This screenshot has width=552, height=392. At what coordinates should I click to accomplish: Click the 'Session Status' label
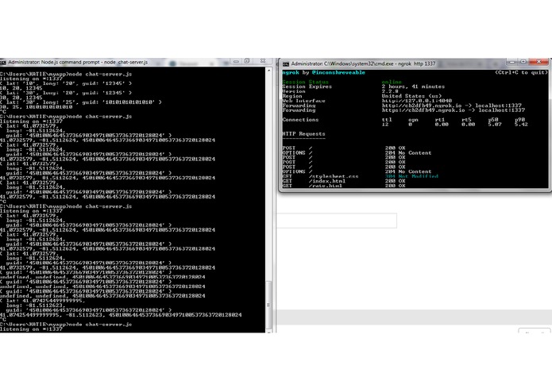point(305,82)
